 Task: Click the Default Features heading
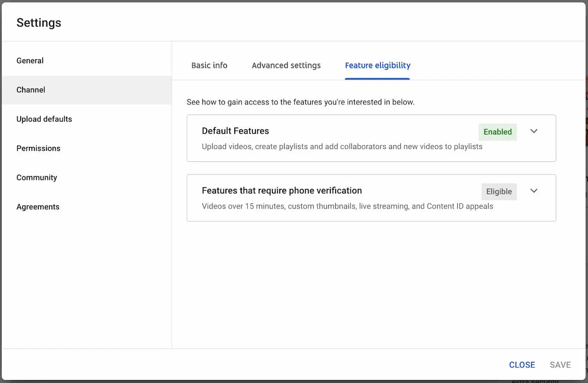(235, 131)
